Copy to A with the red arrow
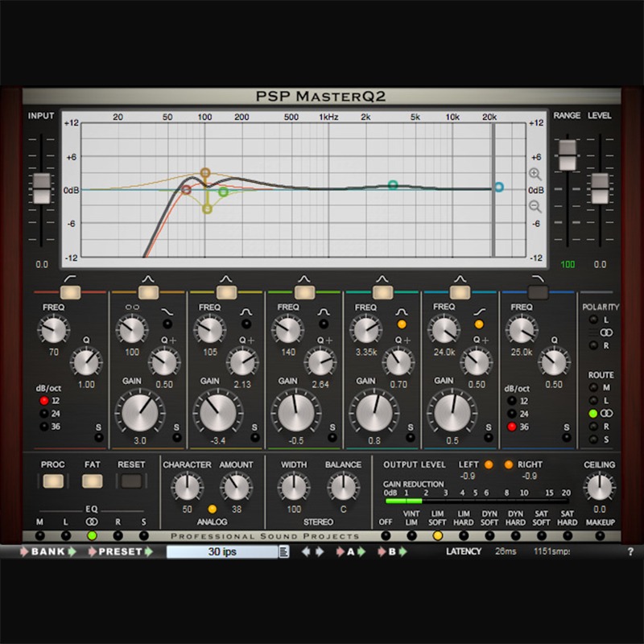 (x=341, y=551)
